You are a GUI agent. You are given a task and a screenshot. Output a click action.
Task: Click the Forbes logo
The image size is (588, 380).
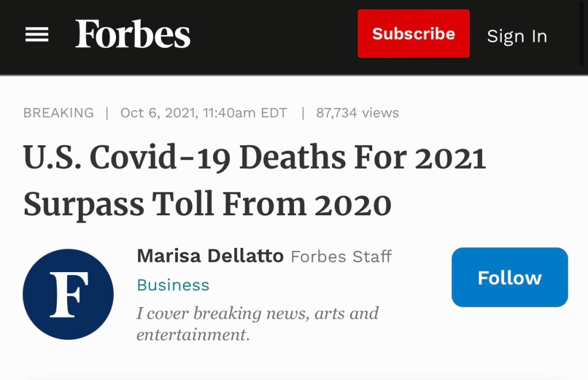pyautogui.click(x=133, y=34)
